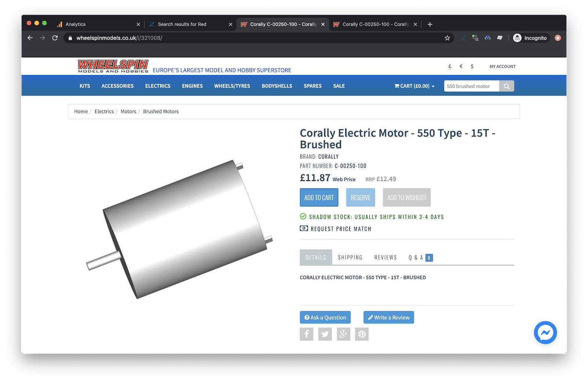
Task: Open the Q & A tab
Action: coord(417,257)
